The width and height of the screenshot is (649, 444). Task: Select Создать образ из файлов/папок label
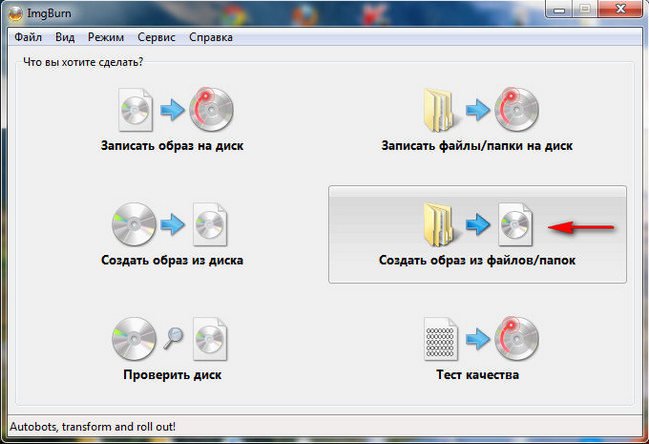click(x=477, y=260)
